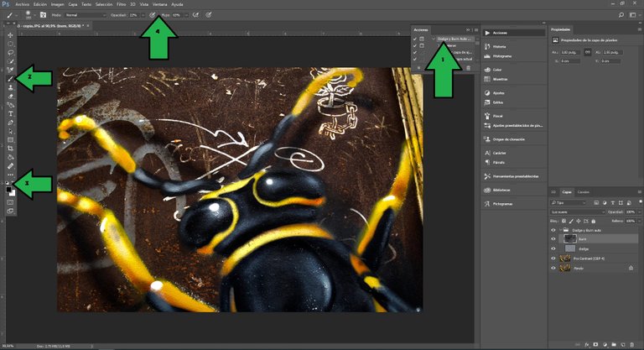Delete layer using Capas trash icon
The height and width of the screenshot is (350, 644).
tap(632, 345)
